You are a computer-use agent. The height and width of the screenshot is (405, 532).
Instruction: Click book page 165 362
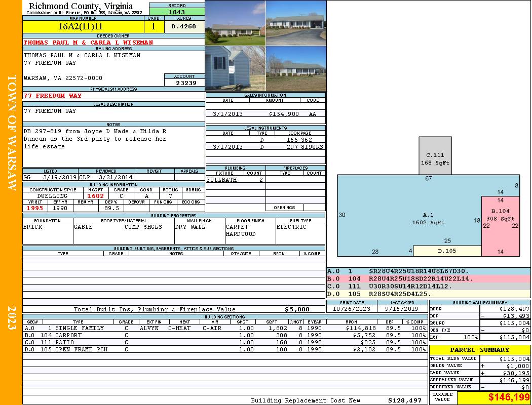coord(299,140)
